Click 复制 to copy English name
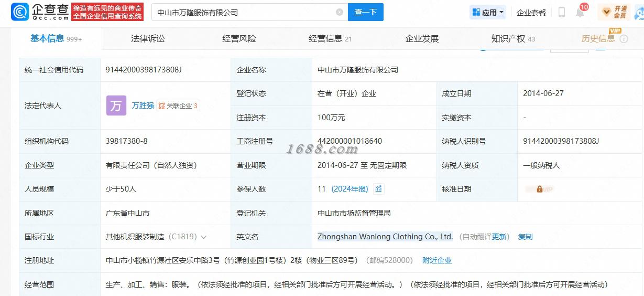Image resolution: width=644 pixels, height=296 pixels. click(x=526, y=237)
